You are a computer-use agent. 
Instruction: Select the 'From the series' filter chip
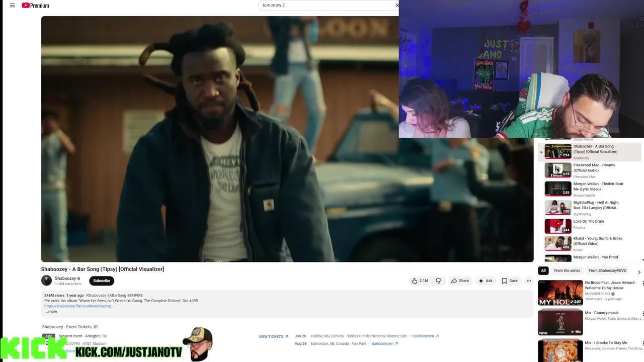pos(567,270)
